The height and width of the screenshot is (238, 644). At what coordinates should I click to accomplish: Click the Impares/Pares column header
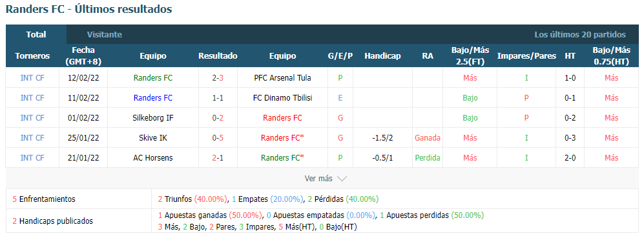pyautogui.click(x=526, y=56)
